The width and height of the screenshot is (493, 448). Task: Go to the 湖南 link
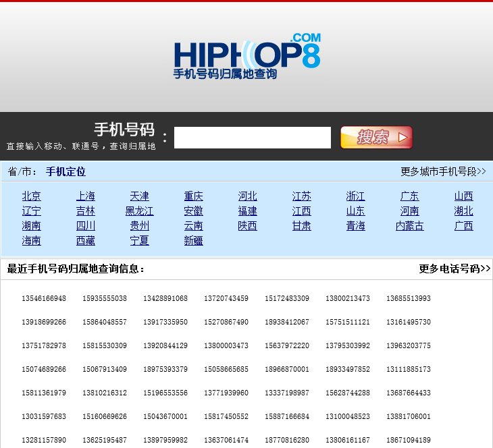tap(32, 225)
